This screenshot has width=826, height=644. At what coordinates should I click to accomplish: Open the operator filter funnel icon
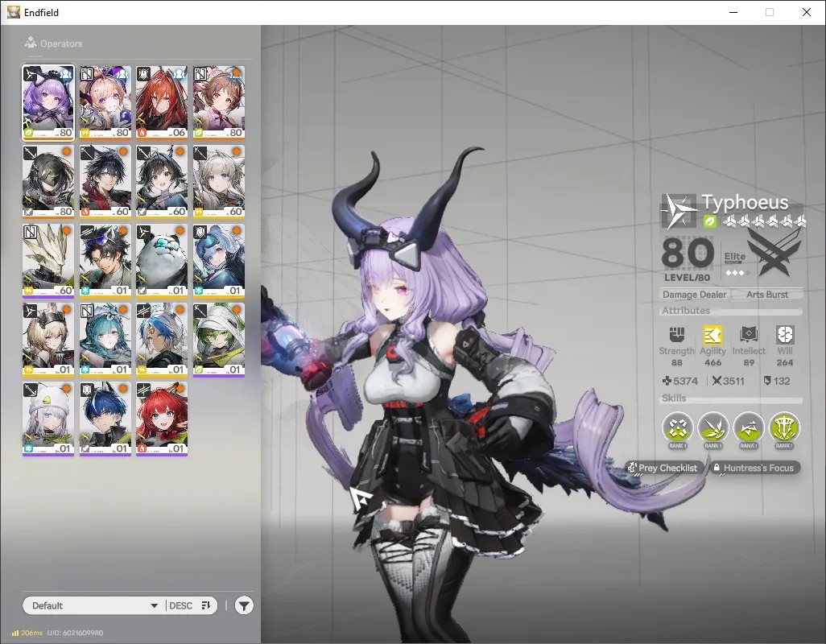click(x=244, y=605)
